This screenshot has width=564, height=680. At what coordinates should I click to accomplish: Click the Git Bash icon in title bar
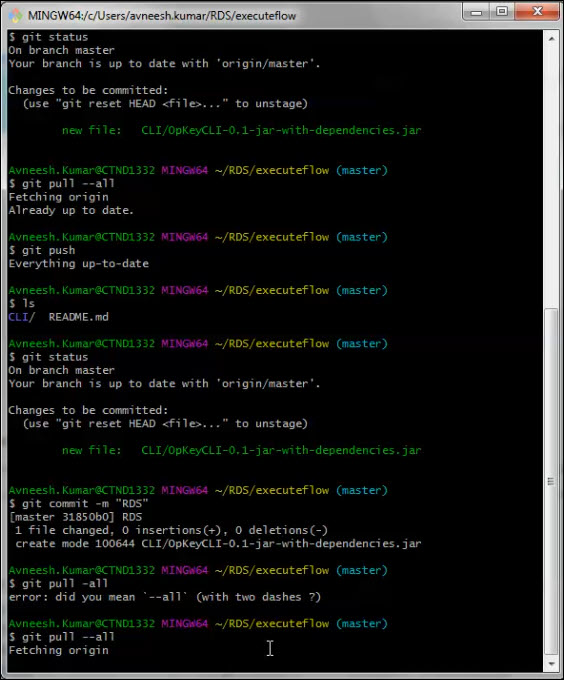[16, 16]
